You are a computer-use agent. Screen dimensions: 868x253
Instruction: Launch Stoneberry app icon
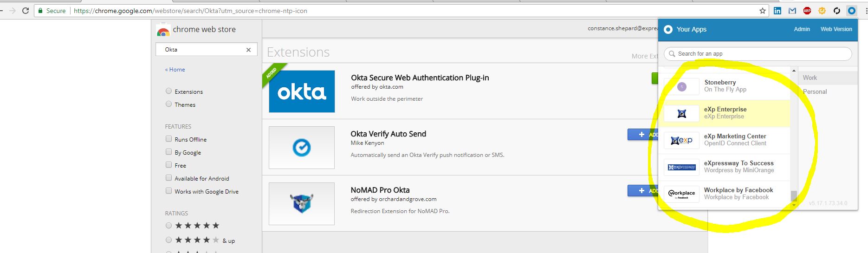681,86
